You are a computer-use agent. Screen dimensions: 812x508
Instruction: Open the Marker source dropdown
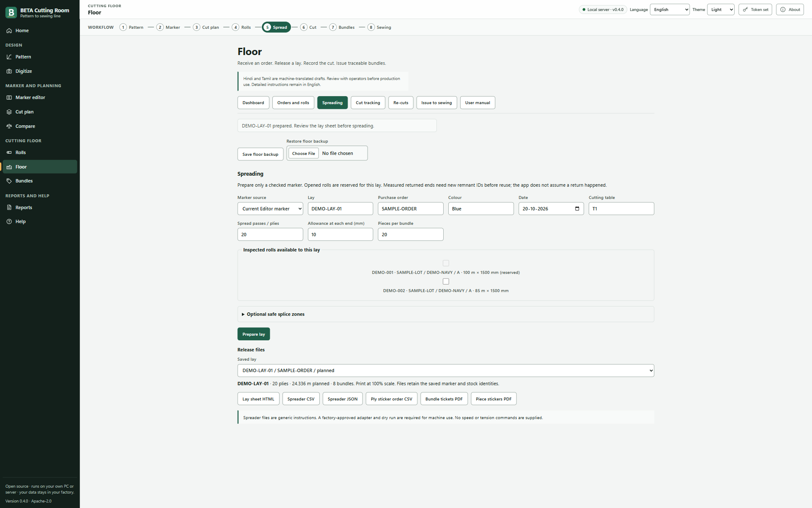(270, 209)
